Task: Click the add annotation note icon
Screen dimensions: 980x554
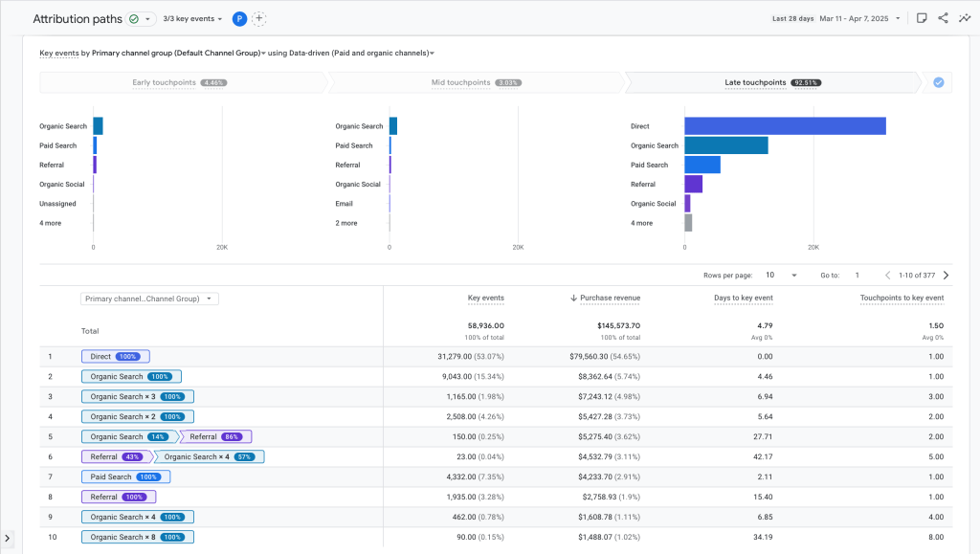Action: click(x=921, y=18)
